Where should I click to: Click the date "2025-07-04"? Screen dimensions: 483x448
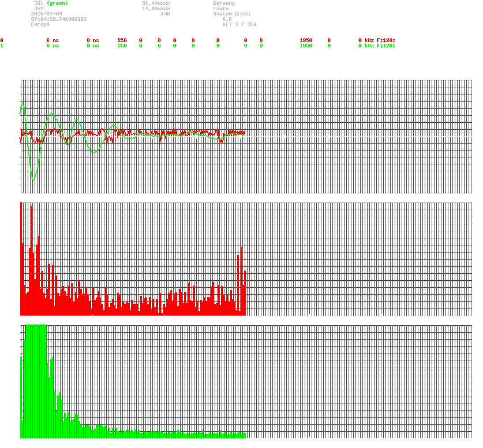pyautogui.click(x=46, y=14)
